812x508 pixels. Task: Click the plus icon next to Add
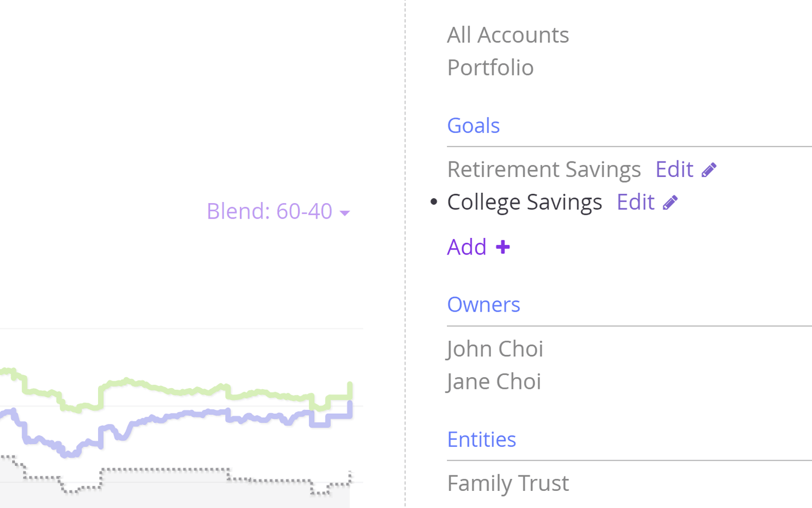(x=502, y=247)
